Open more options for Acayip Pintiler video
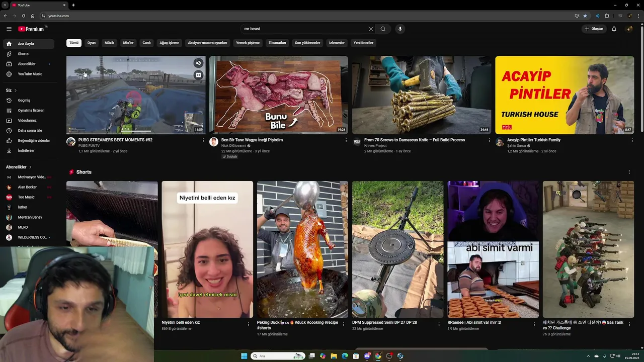 tap(632, 140)
